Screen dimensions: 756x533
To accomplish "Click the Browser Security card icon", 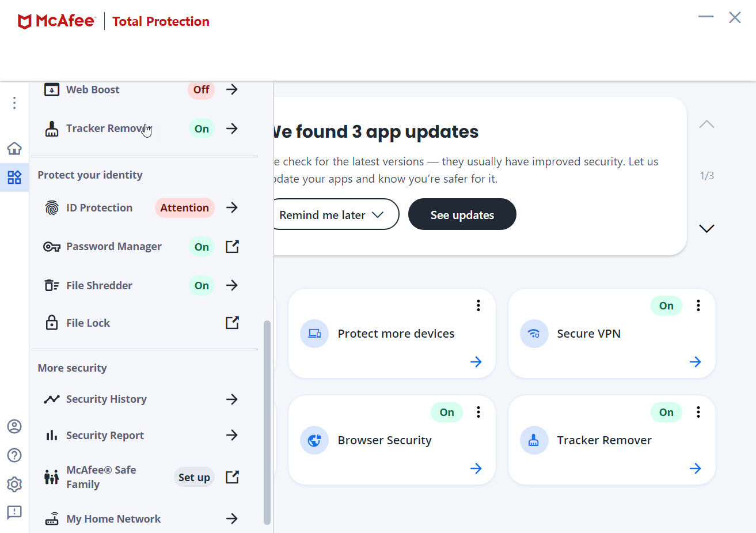I will click(x=314, y=440).
